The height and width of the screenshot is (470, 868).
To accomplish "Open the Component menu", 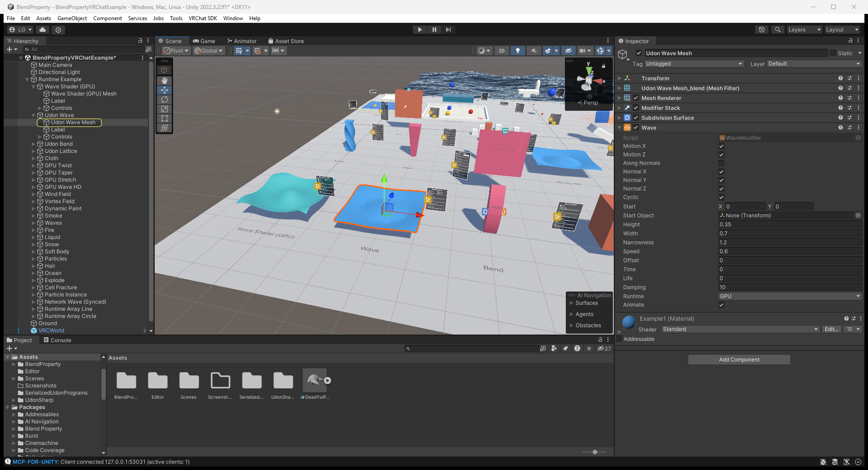I will 108,18.
